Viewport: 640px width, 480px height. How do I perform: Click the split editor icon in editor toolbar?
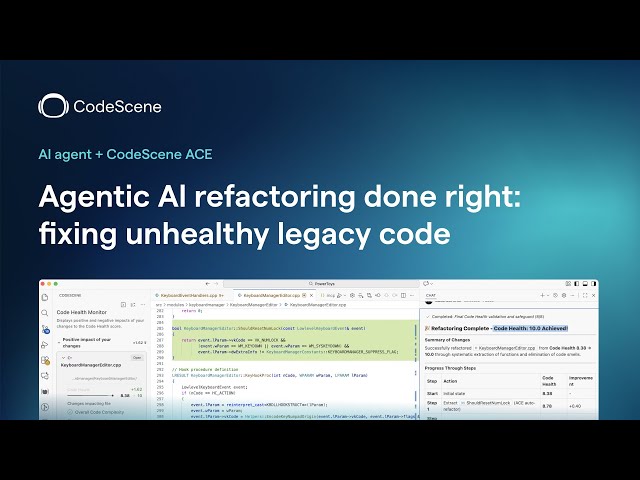[x=403, y=295]
